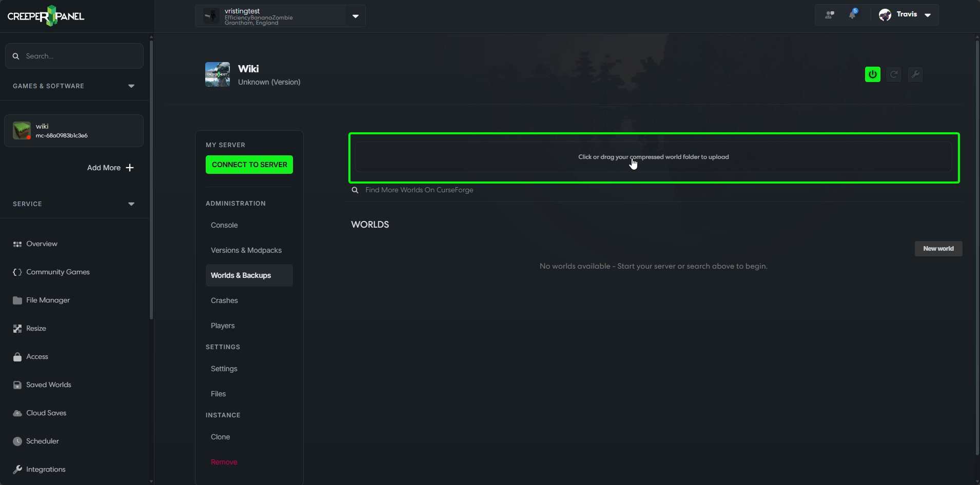Viewport: 980px width, 485px height.
Task: Open the wrench tools icon near power button
Action: [915, 74]
